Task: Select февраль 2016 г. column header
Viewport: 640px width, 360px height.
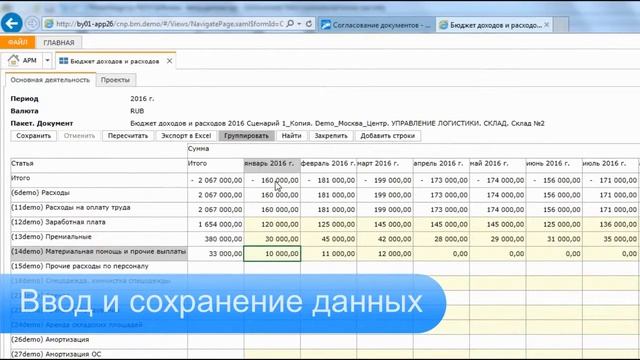Action: coord(328,165)
